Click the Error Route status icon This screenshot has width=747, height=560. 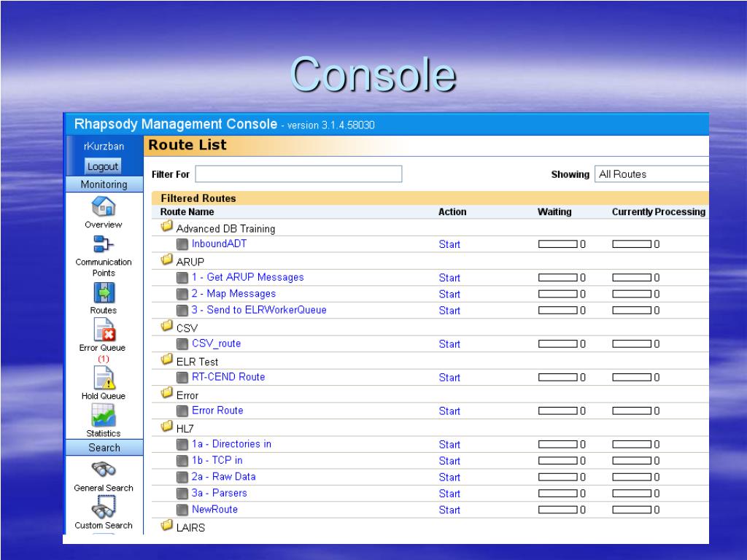point(182,411)
